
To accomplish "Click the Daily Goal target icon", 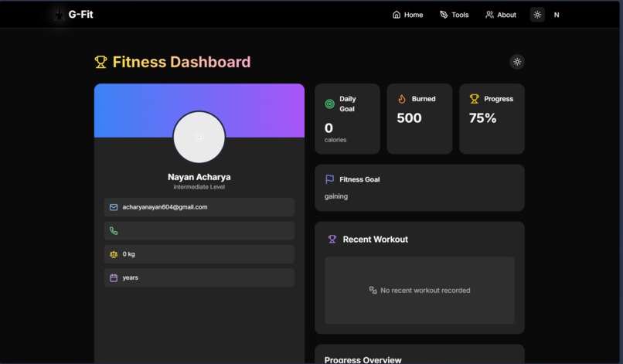I will click(330, 104).
